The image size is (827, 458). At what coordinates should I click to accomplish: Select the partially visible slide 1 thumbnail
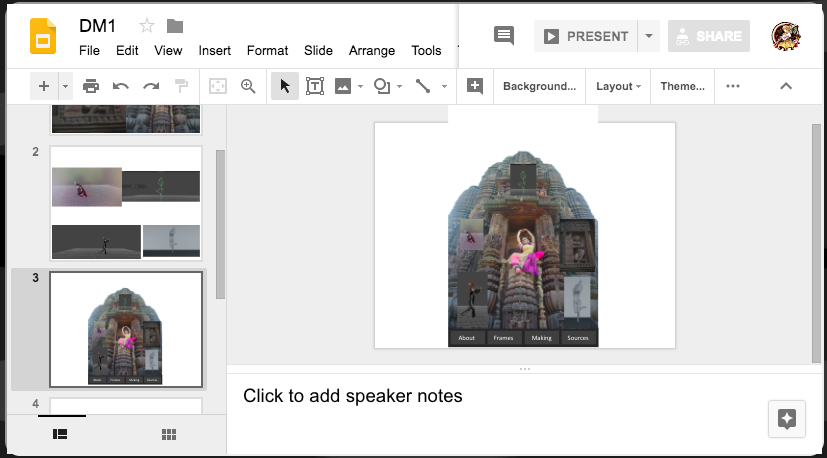126,119
